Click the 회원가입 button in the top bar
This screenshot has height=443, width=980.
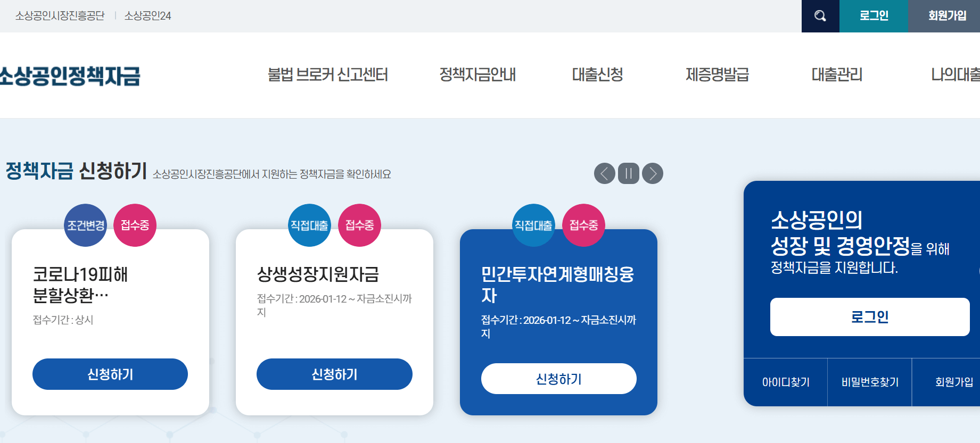pos(944,16)
